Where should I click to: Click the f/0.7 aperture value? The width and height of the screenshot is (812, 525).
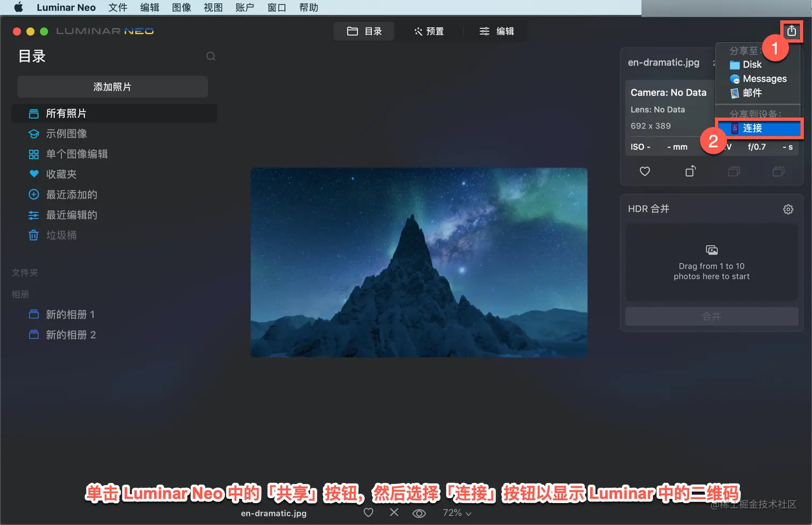click(x=757, y=147)
